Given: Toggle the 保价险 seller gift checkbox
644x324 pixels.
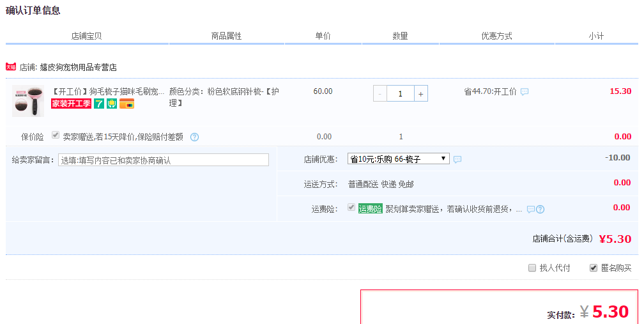Looking at the screenshot, I should pyautogui.click(x=56, y=135).
